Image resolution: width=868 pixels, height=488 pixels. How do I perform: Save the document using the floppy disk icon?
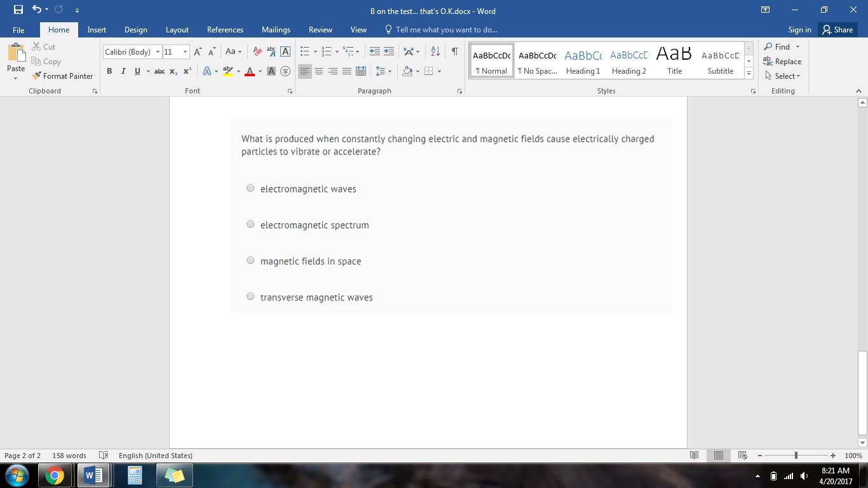[x=18, y=10]
